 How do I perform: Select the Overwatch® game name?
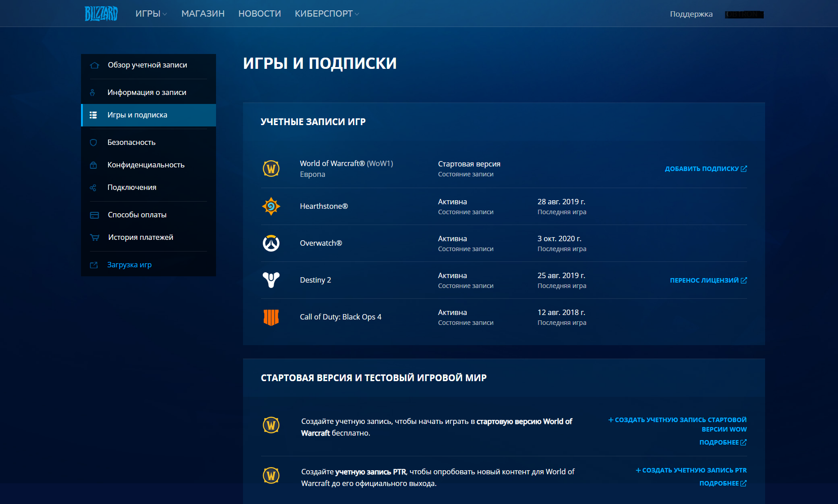321,243
